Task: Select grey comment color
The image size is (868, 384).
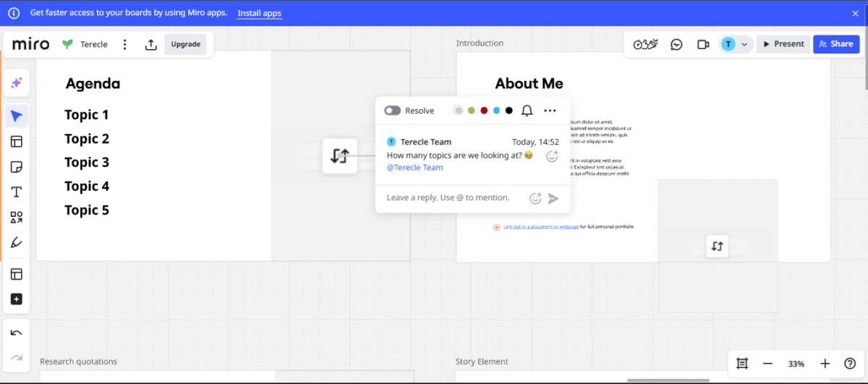Action: pos(458,111)
